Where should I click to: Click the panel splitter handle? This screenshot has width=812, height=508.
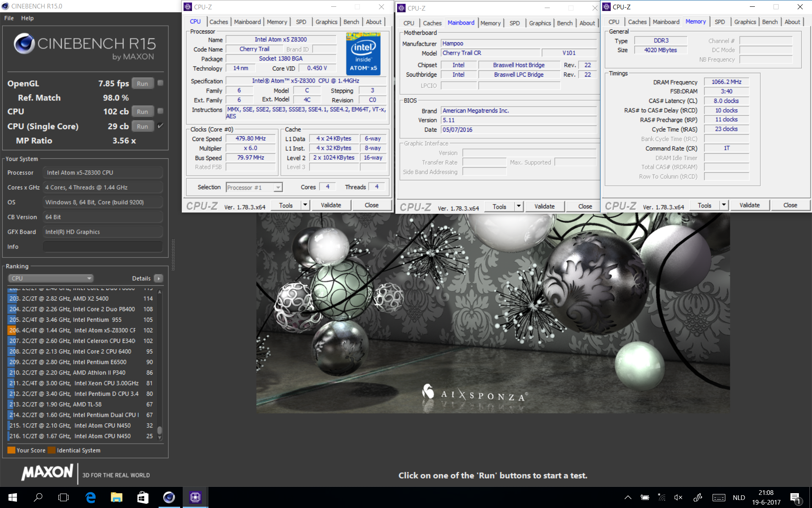pyautogui.click(x=173, y=254)
